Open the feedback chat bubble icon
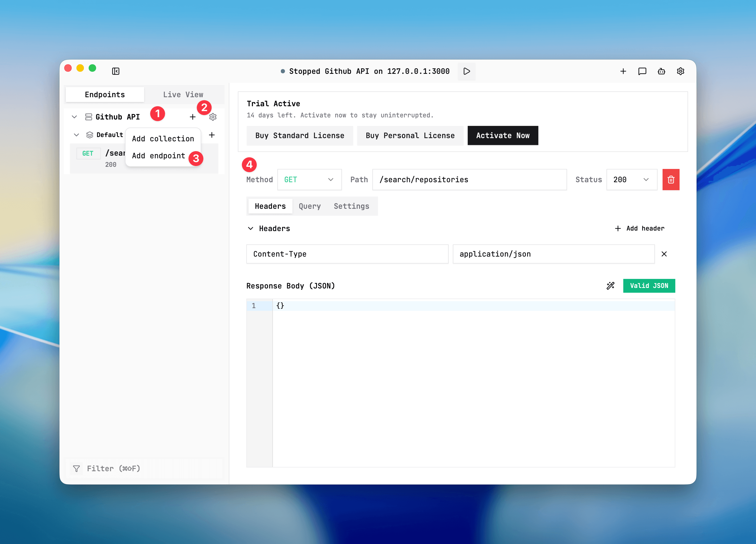Image resolution: width=756 pixels, height=544 pixels. (642, 71)
